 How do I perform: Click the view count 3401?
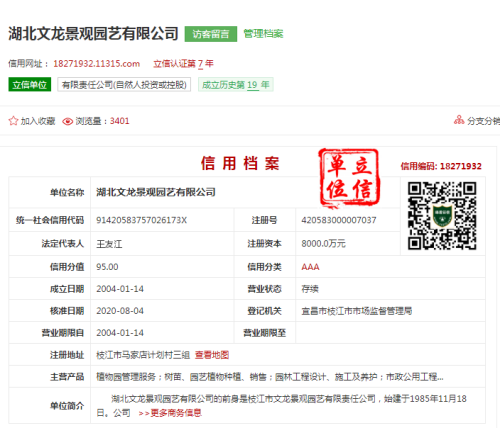[x=119, y=121]
